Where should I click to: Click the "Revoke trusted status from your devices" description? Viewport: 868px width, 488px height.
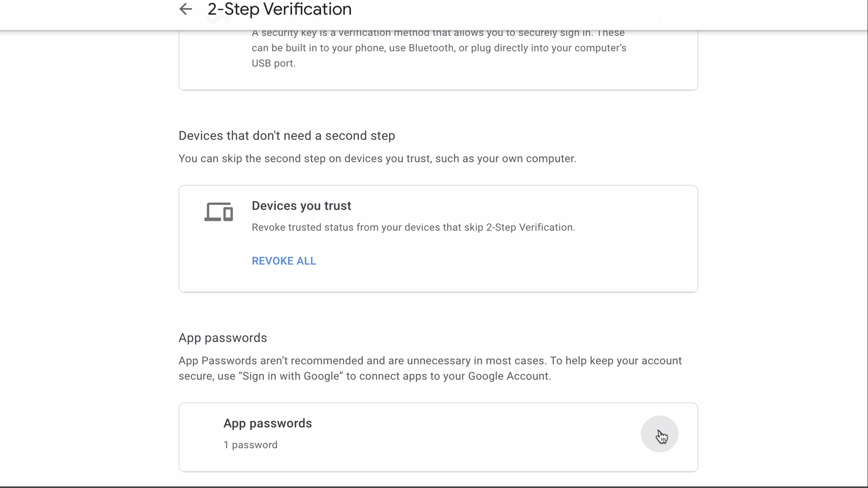tap(413, 228)
